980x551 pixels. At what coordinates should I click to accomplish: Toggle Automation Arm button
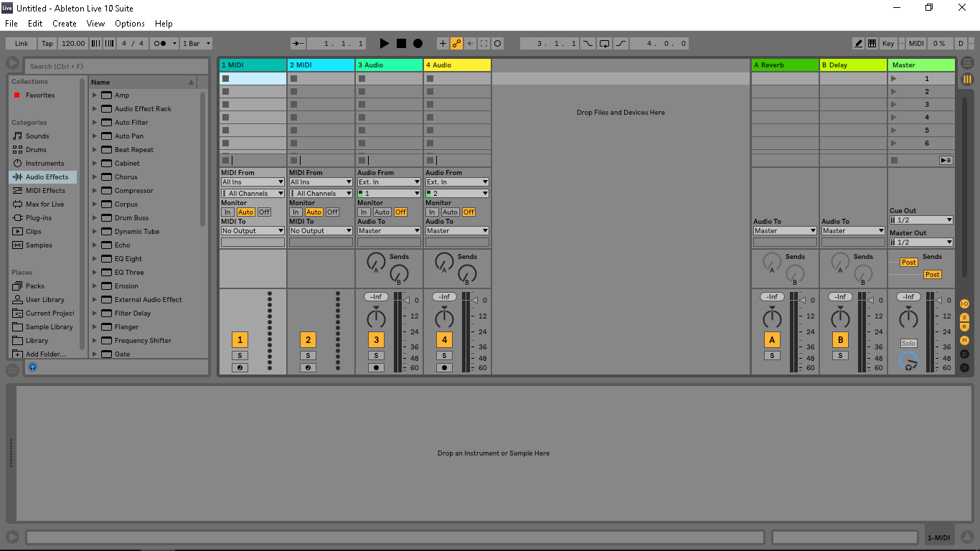click(x=456, y=43)
